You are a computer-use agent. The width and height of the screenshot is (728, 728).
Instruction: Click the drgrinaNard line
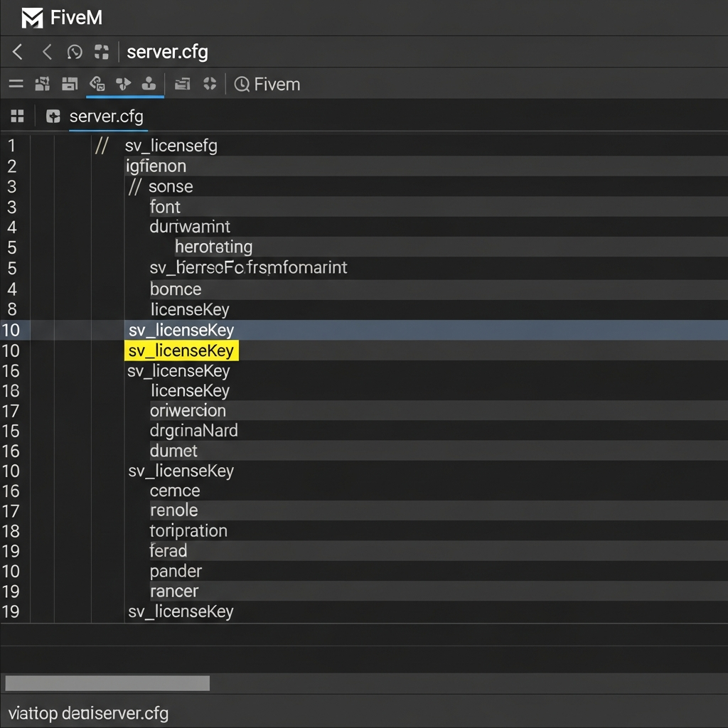pos(193,431)
